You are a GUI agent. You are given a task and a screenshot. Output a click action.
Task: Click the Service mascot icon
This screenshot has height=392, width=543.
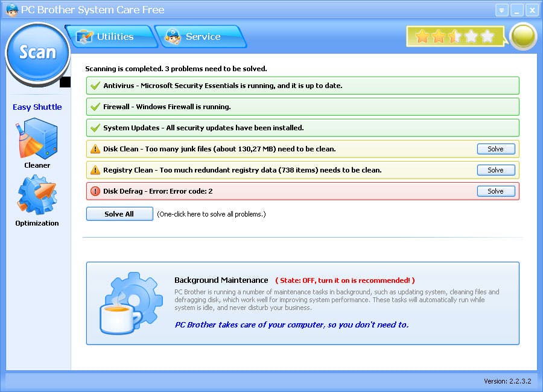coord(173,36)
